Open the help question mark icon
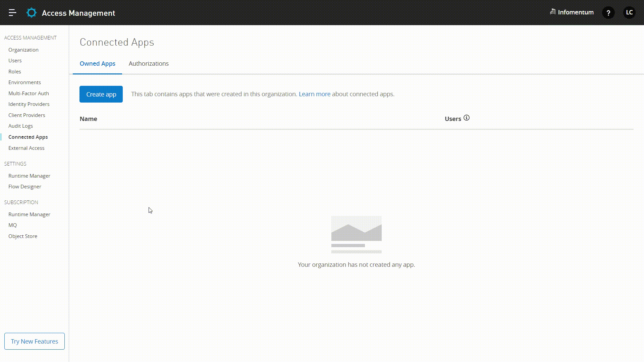Viewport: 644px width, 362px height. pos(608,13)
